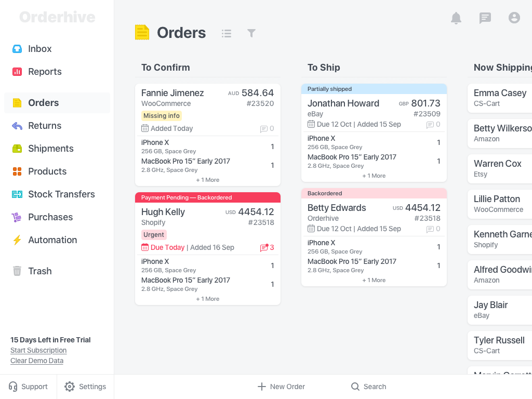The image size is (532, 399).
Task: Toggle the list view for Orders
Action: point(227,33)
